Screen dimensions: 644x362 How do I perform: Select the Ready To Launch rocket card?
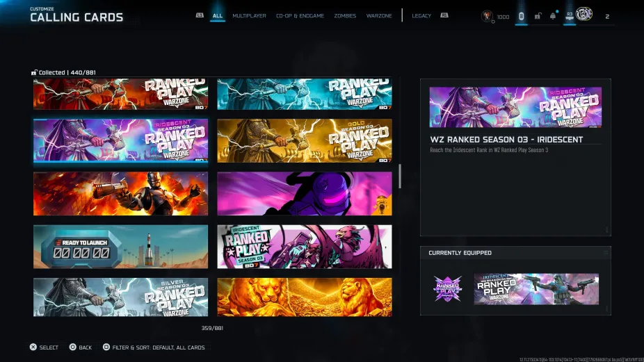pos(121,246)
